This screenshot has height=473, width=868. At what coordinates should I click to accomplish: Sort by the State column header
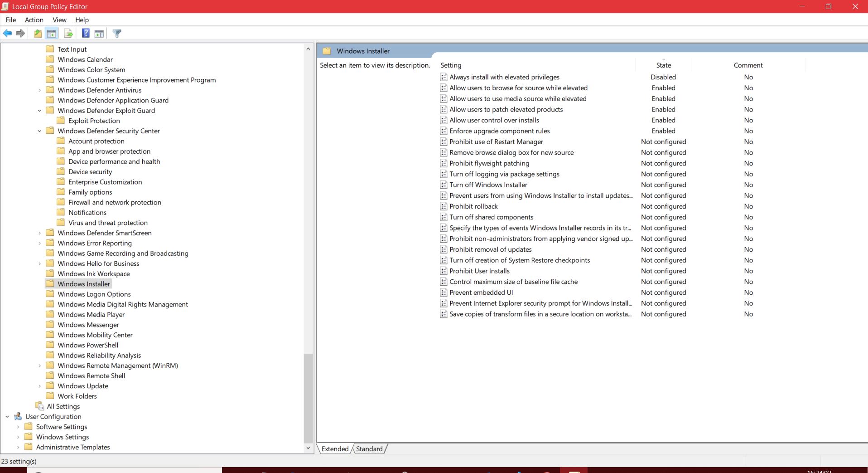pyautogui.click(x=664, y=65)
